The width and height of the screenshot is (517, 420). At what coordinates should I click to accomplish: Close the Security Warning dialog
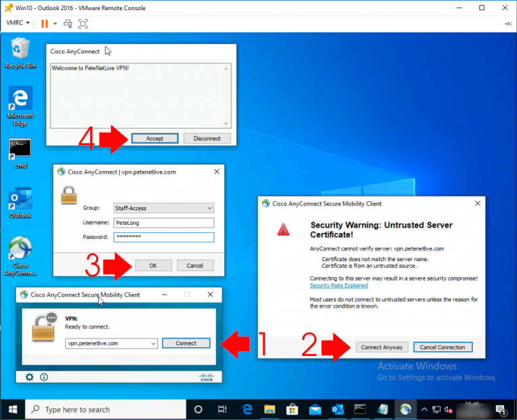478,203
